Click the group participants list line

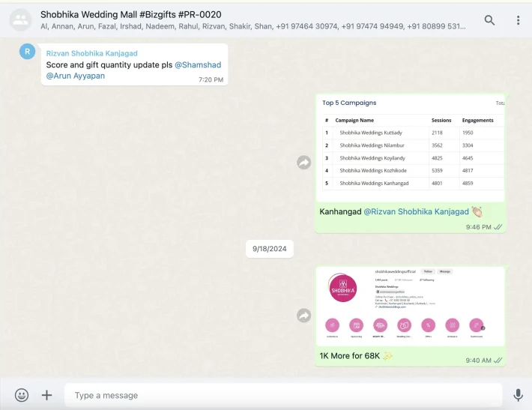click(253, 26)
